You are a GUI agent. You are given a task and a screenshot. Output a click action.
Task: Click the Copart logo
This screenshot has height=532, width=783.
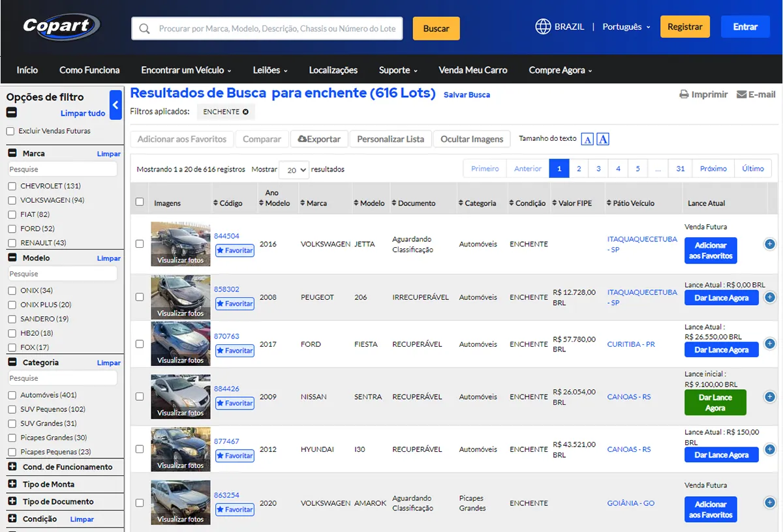point(61,27)
